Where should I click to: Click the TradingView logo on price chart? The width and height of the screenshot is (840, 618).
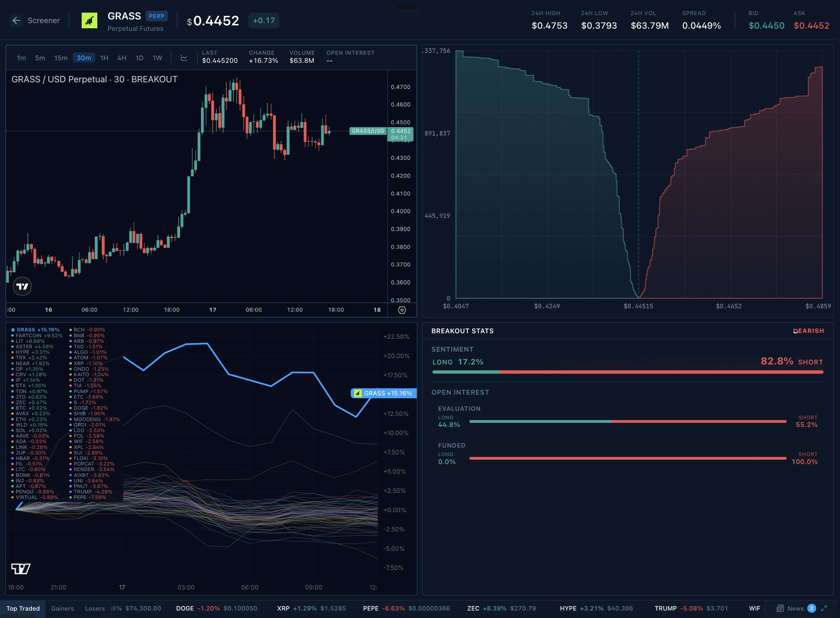22,286
